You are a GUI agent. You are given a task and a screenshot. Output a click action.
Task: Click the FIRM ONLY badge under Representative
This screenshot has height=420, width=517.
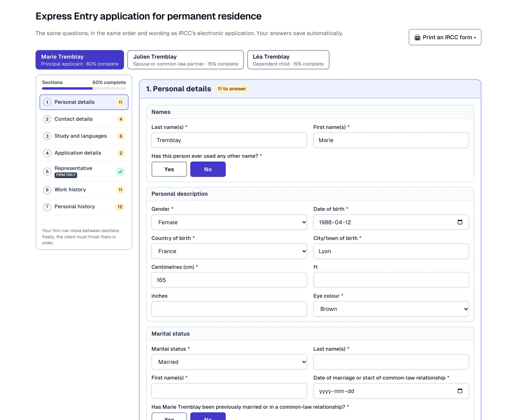tap(66, 175)
